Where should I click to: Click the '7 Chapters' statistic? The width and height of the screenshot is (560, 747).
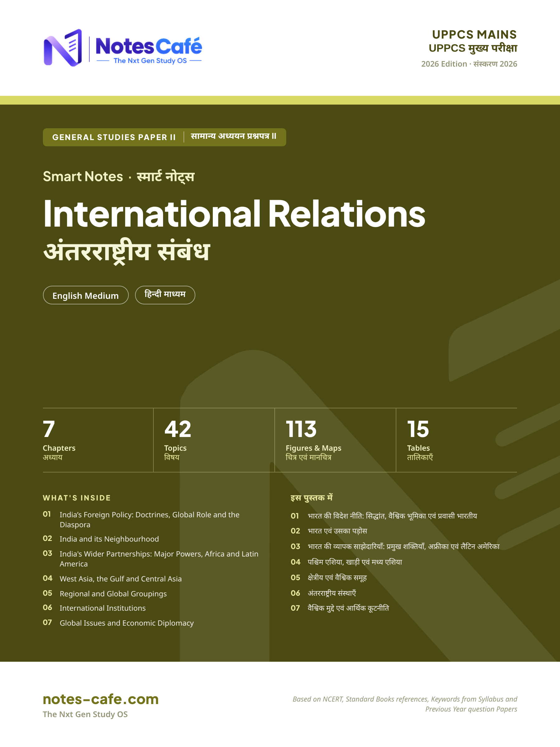click(59, 440)
